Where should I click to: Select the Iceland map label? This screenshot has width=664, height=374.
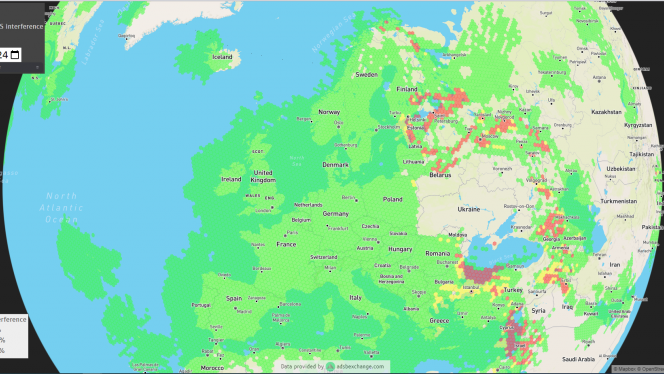pyautogui.click(x=222, y=57)
